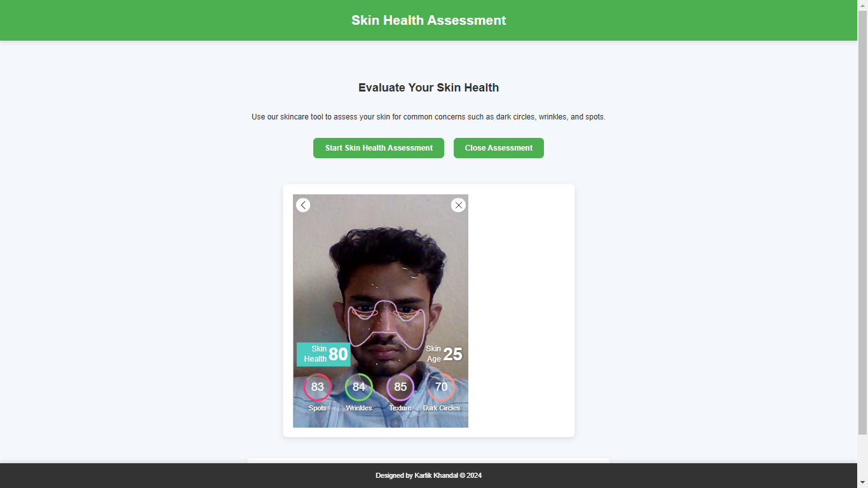
Task: Click the Spots label under the score
Action: [x=318, y=408]
